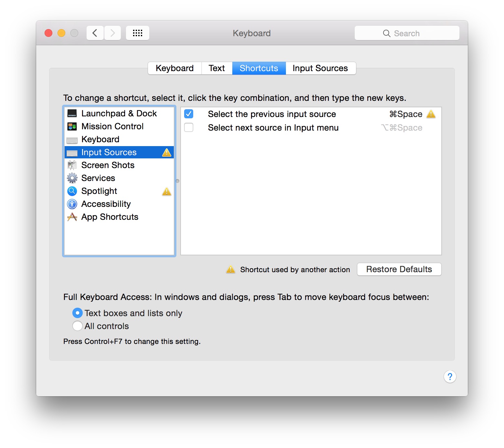This screenshot has height=448, width=504.
Task: Enable Select next source in Input menu
Action: (x=188, y=127)
